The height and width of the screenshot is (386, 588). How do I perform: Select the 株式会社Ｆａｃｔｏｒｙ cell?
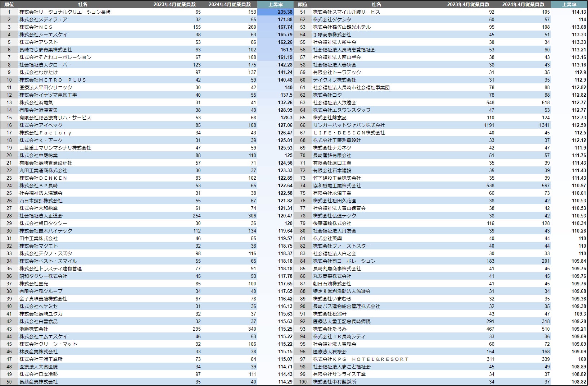46,133
